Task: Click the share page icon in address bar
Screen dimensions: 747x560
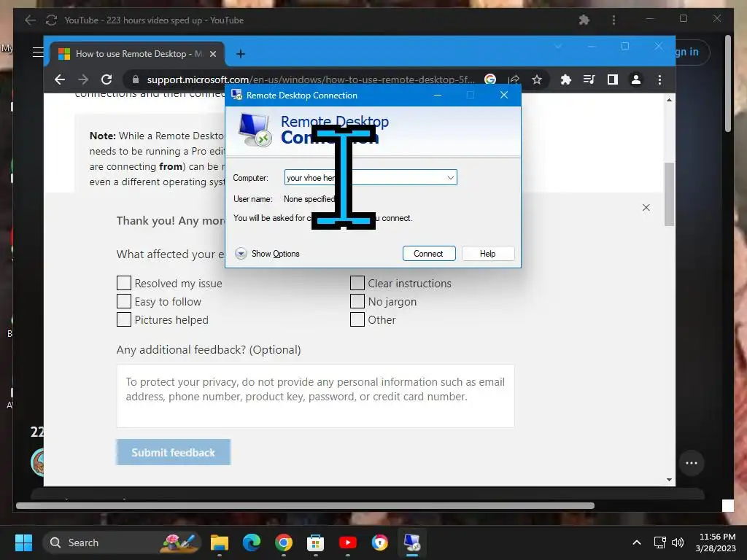Action: pyautogui.click(x=514, y=79)
